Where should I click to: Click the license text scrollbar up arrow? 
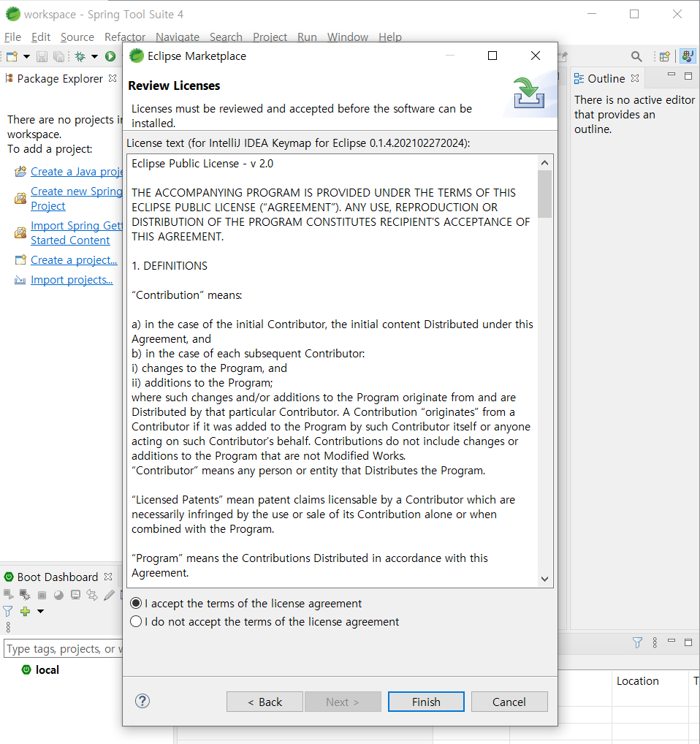[x=544, y=163]
